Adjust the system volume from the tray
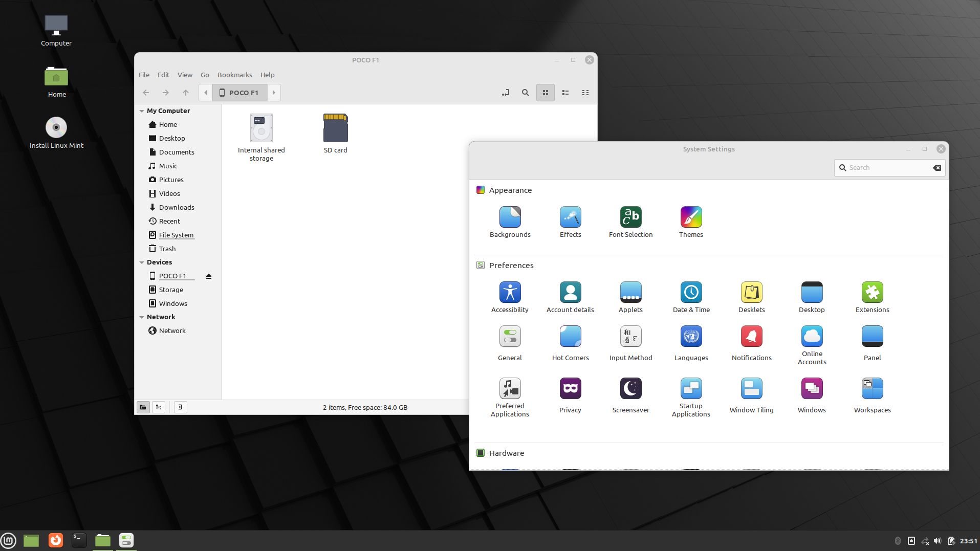 tap(937, 540)
